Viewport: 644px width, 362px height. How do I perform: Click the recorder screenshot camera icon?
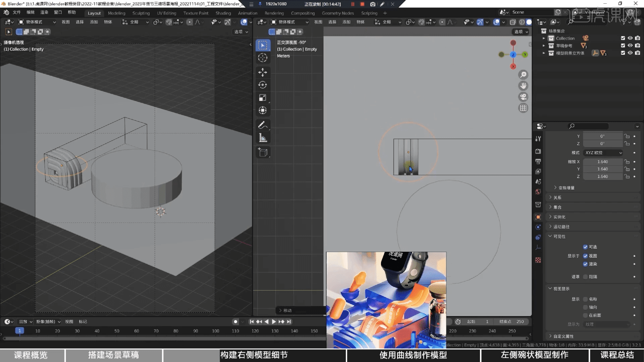point(373,4)
